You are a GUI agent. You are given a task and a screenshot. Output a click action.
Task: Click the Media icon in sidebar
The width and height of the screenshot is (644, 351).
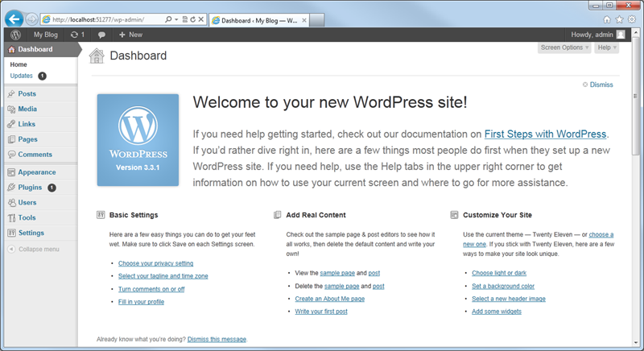[x=11, y=109]
